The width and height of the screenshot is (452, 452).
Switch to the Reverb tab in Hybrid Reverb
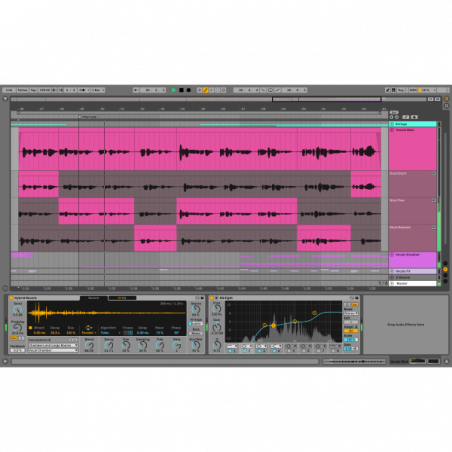94,298
